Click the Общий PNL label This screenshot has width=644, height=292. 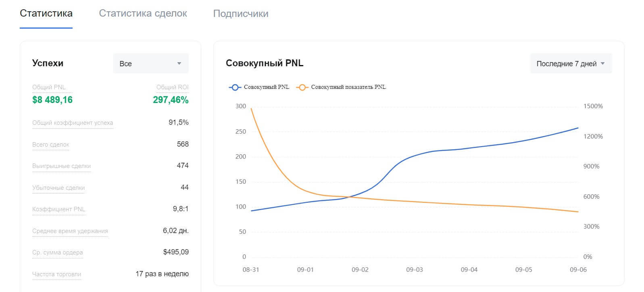point(49,87)
